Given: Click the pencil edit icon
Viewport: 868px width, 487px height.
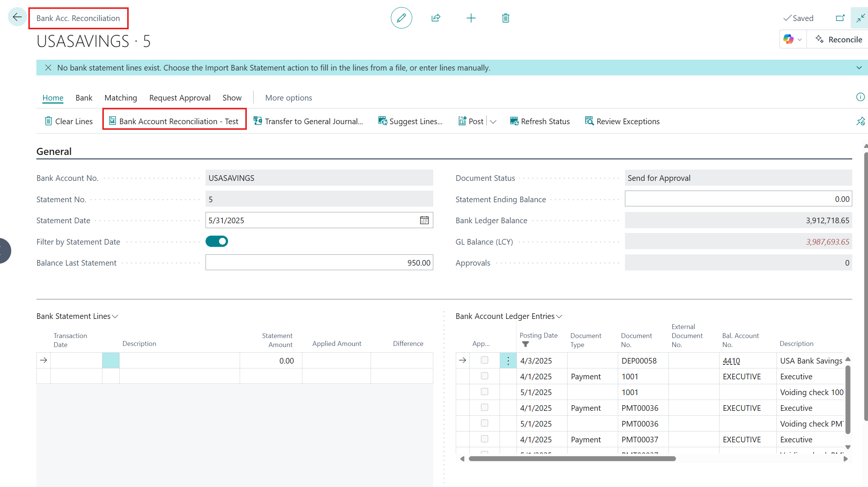Looking at the screenshot, I should pyautogui.click(x=401, y=18).
